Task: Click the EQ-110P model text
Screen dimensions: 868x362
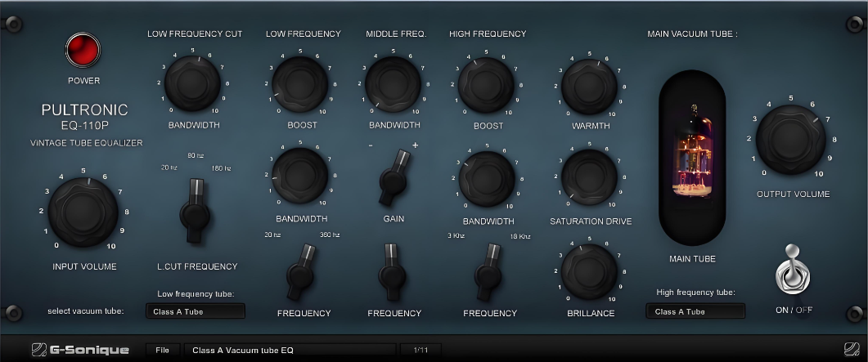Action: point(85,126)
